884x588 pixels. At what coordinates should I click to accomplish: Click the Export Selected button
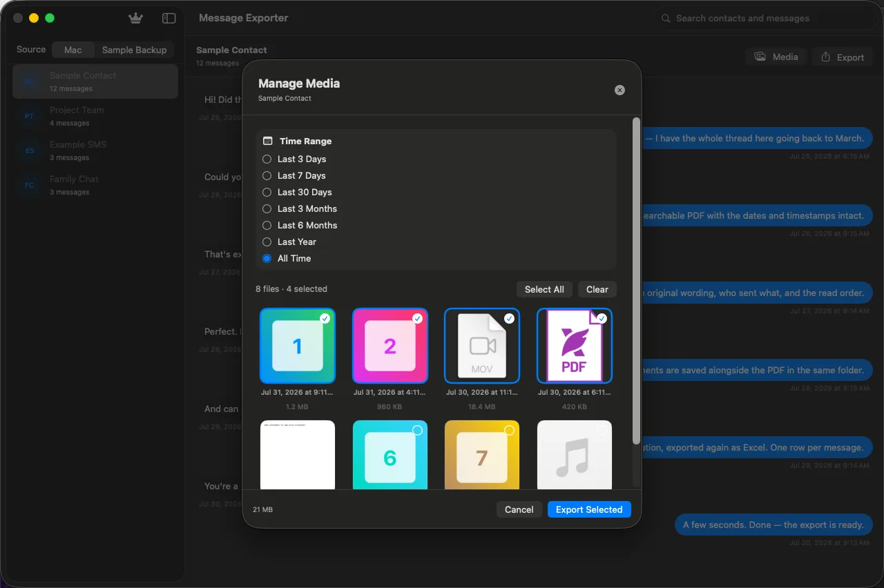589,509
